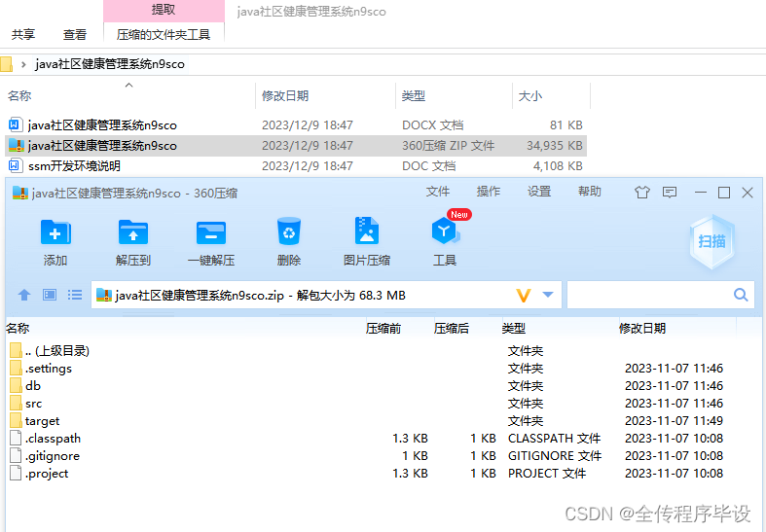Click the 扫描 (Scan) hexagon button
This screenshot has width=766, height=532.
711,241
